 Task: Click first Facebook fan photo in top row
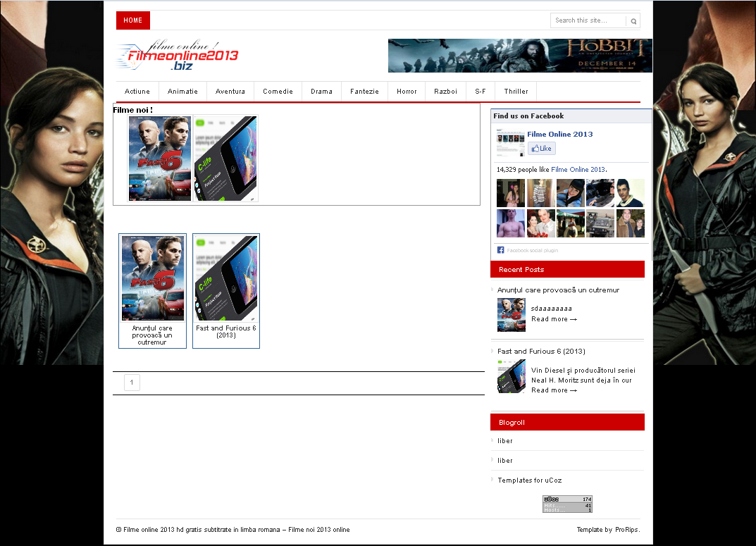(511, 193)
